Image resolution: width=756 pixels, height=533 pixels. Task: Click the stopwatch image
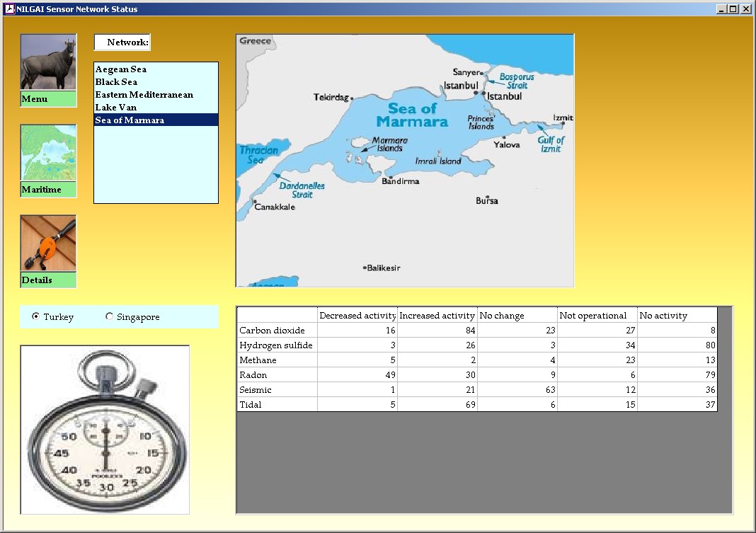pyautogui.click(x=105, y=429)
